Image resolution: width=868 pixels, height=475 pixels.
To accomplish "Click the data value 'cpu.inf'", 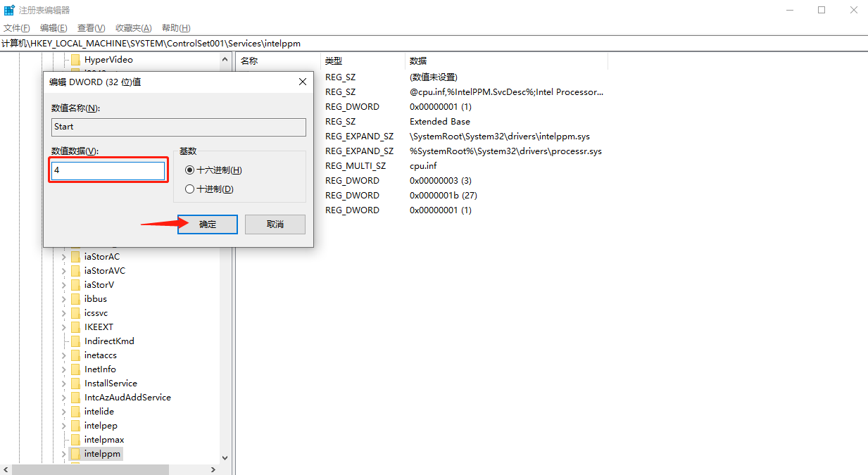I will 423,165.
